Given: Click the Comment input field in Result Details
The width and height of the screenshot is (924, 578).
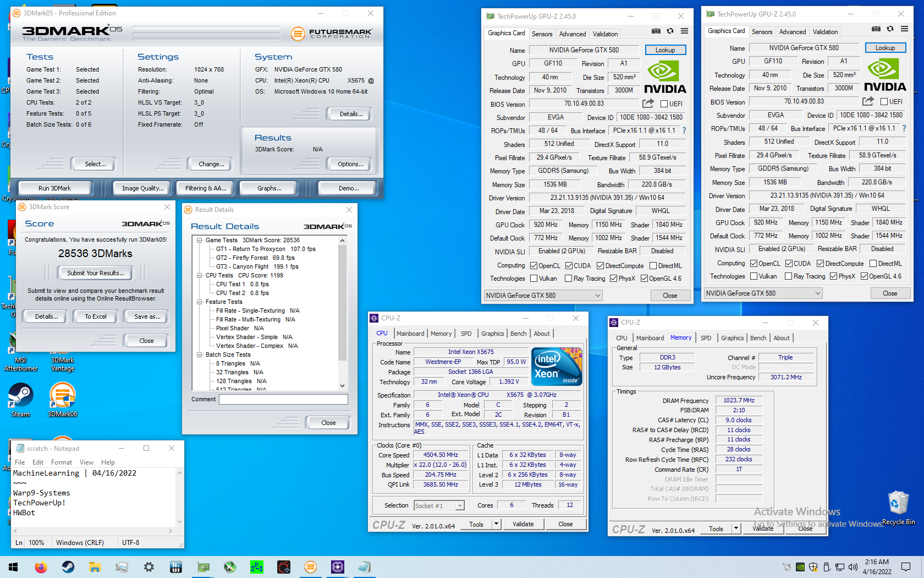Looking at the screenshot, I should [283, 399].
